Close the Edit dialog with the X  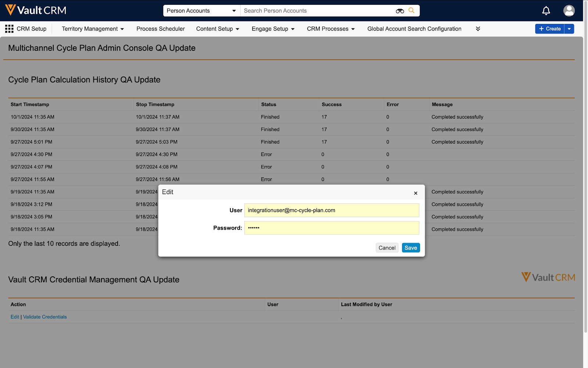(416, 193)
